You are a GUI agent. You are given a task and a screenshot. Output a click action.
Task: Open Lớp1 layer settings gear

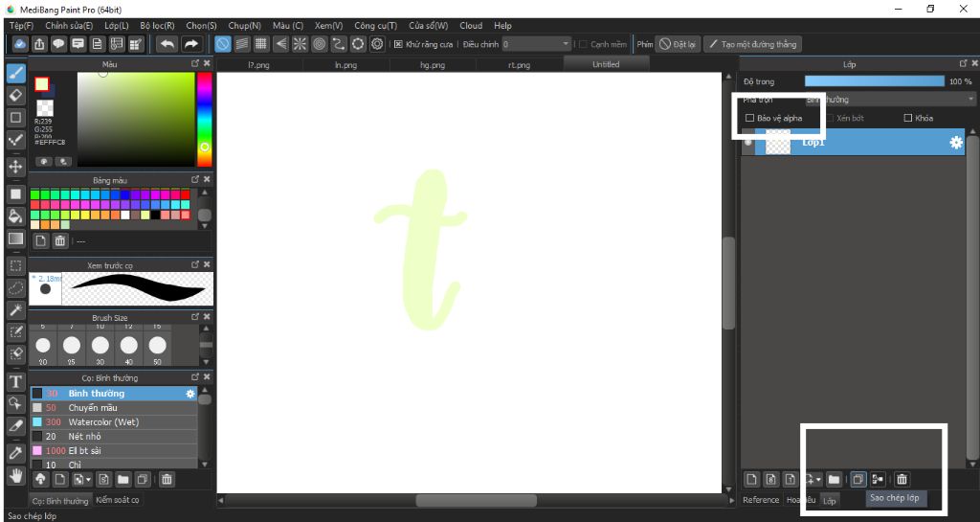pyautogui.click(x=956, y=143)
